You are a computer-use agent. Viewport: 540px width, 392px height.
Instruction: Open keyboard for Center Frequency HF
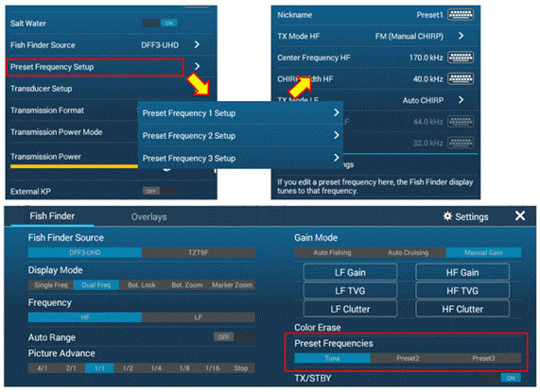click(461, 58)
